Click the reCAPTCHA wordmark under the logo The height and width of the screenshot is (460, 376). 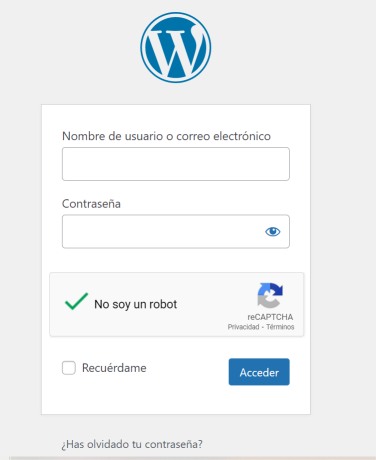pos(270,317)
